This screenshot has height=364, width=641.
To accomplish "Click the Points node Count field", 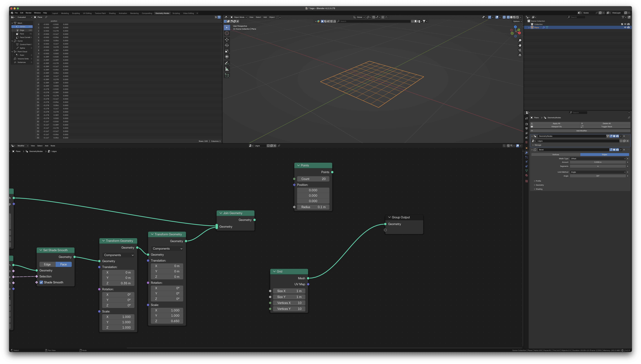I will pyautogui.click(x=313, y=179).
